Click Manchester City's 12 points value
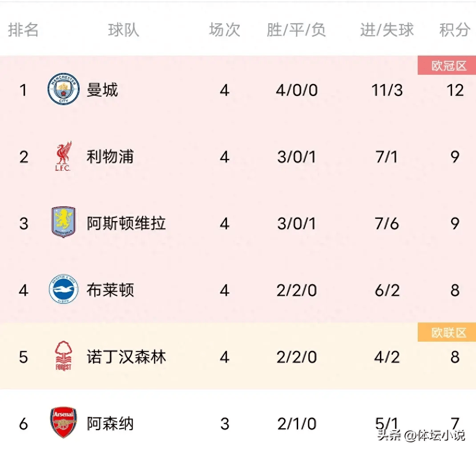 tap(455, 90)
